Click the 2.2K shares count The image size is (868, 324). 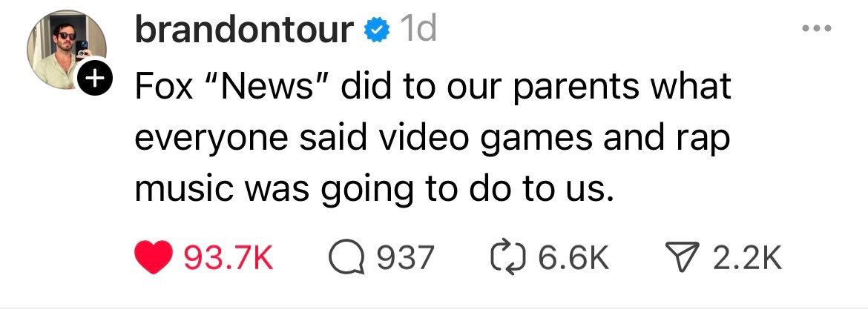tap(747, 258)
